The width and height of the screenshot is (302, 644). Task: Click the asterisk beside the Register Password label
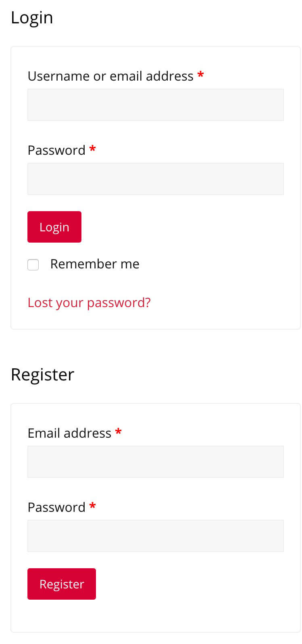[92, 506]
